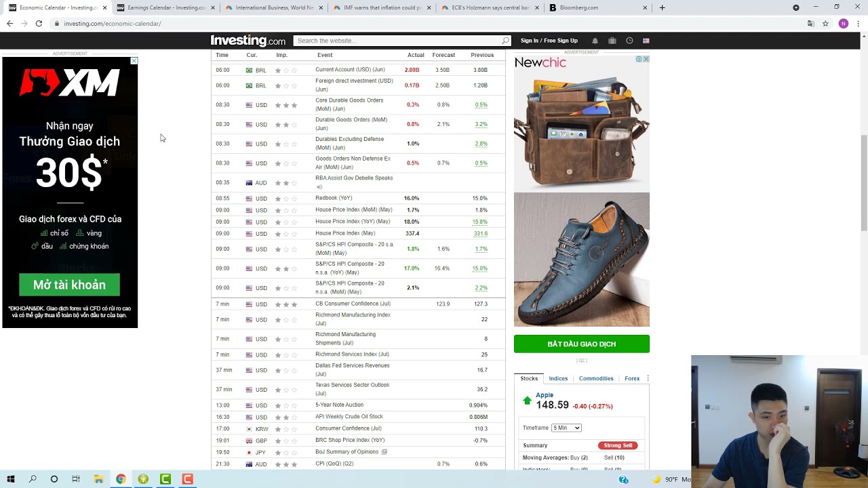Viewport: 868px width, 488px height.
Task: Open File Explorer from the taskbar
Action: (x=98, y=479)
